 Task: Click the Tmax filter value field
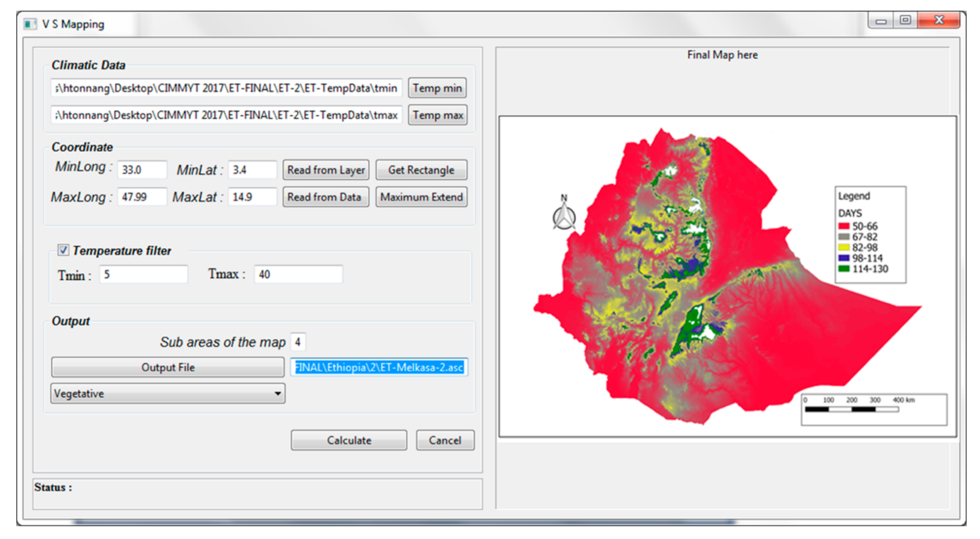(x=298, y=274)
